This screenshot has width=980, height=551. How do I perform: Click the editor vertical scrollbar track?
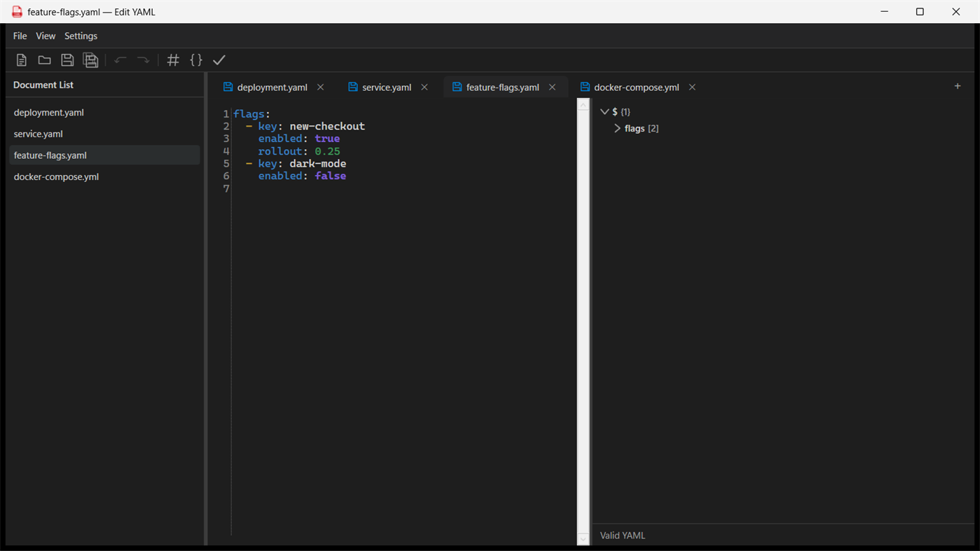(584, 321)
